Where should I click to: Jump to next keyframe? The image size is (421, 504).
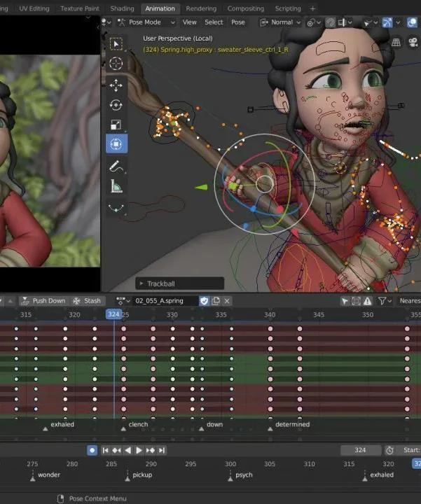click(150, 450)
